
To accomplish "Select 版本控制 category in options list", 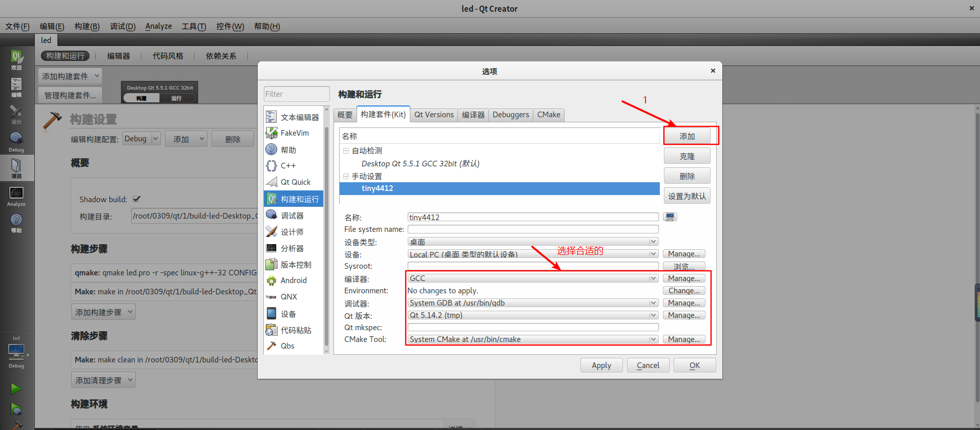I will [293, 265].
